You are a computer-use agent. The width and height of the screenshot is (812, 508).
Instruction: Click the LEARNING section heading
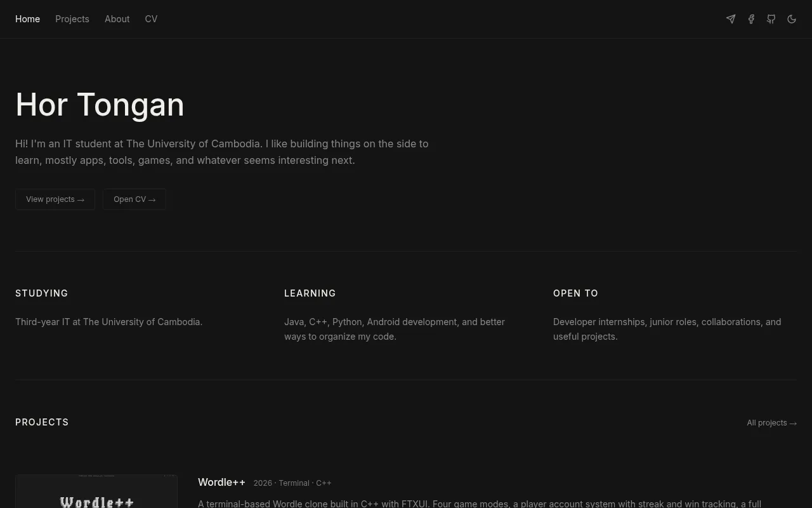(310, 293)
